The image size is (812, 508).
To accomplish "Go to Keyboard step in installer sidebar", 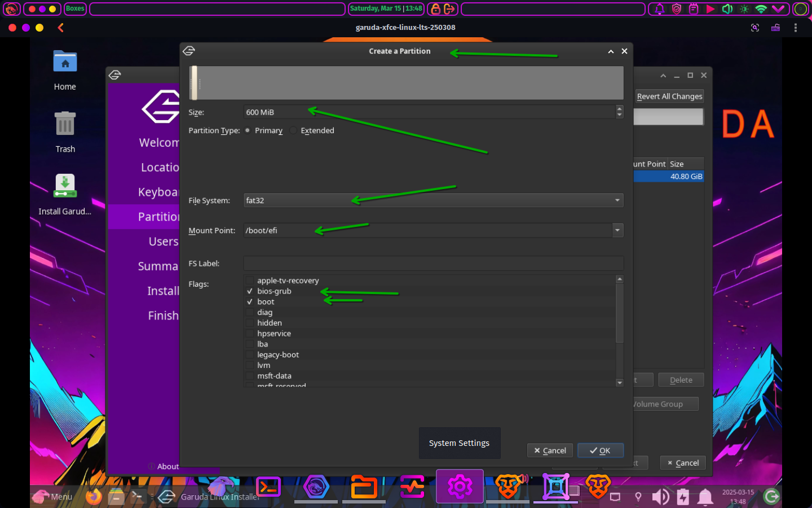I will (144, 192).
